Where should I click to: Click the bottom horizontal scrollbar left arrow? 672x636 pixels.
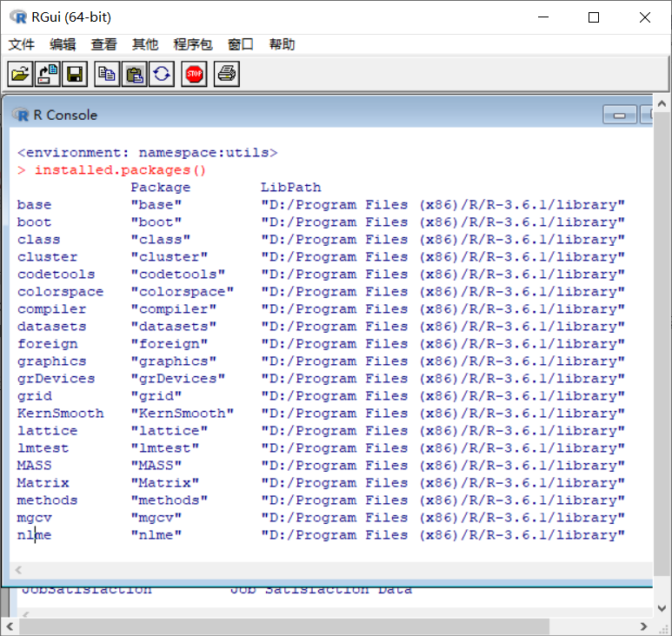coord(10,626)
